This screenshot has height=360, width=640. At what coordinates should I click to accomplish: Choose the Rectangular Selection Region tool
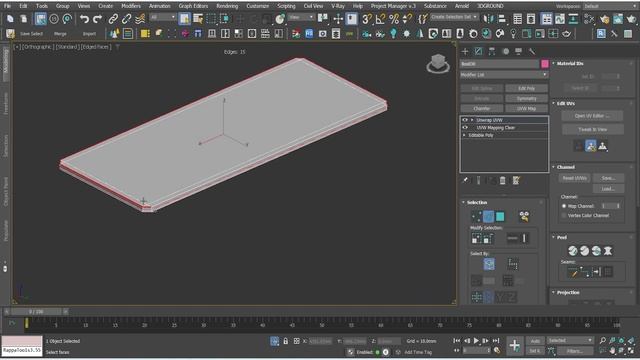pyautogui.click(x=211, y=19)
